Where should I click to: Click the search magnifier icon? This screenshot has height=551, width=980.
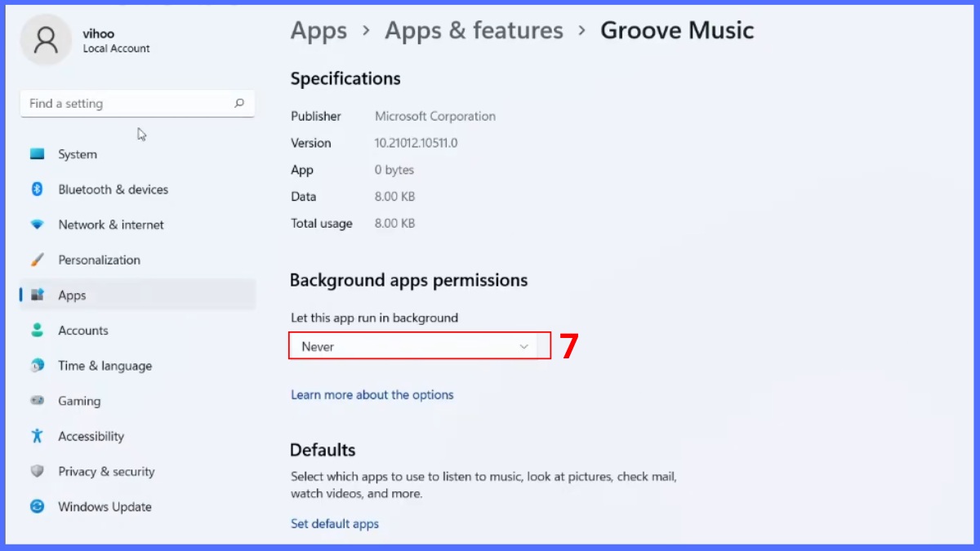[239, 104]
